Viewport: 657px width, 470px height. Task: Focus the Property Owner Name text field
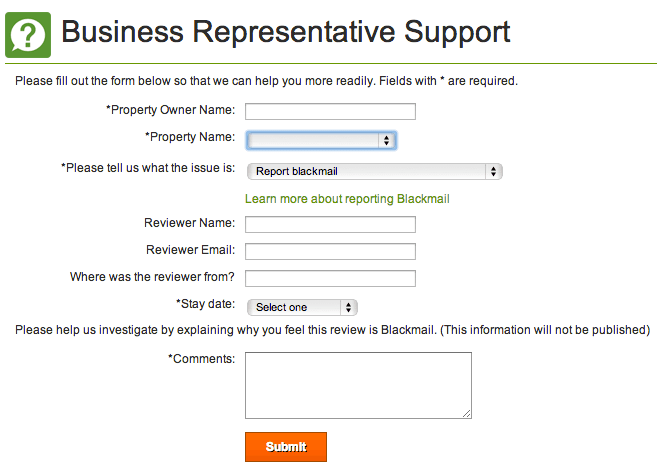click(x=330, y=111)
